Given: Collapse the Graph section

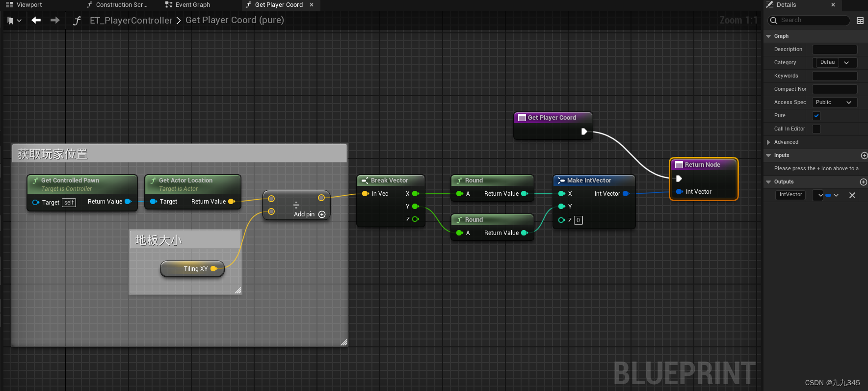Looking at the screenshot, I should 768,36.
